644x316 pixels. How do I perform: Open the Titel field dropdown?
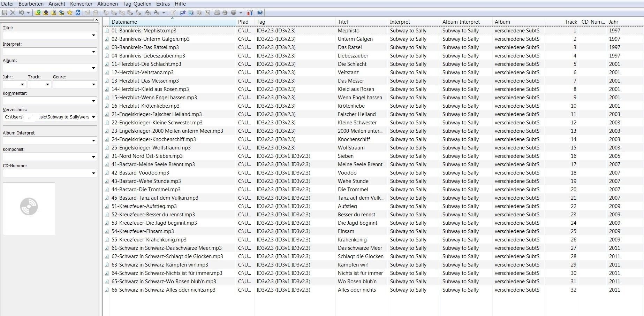tap(93, 35)
